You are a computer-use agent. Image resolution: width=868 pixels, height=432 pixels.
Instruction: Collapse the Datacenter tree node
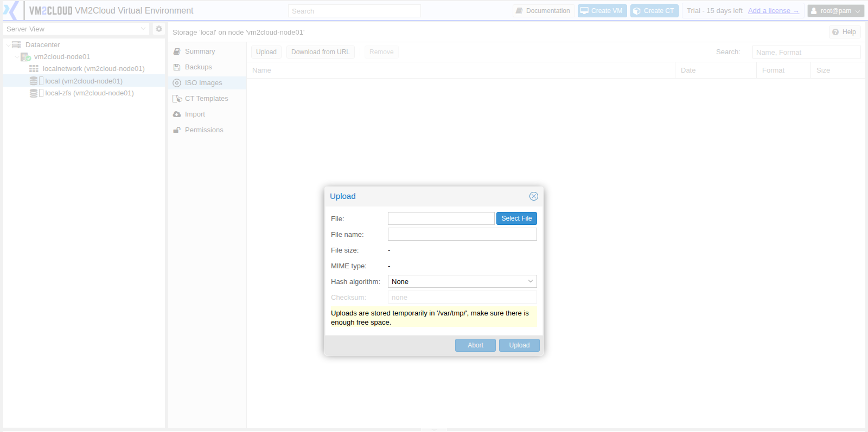point(8,45)
